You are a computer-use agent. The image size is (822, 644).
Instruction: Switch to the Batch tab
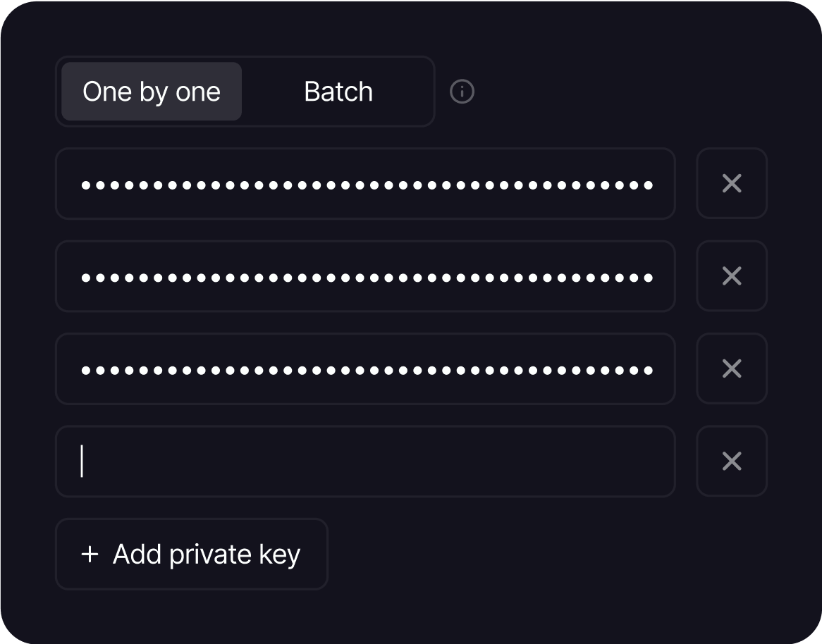click(338, 92)
